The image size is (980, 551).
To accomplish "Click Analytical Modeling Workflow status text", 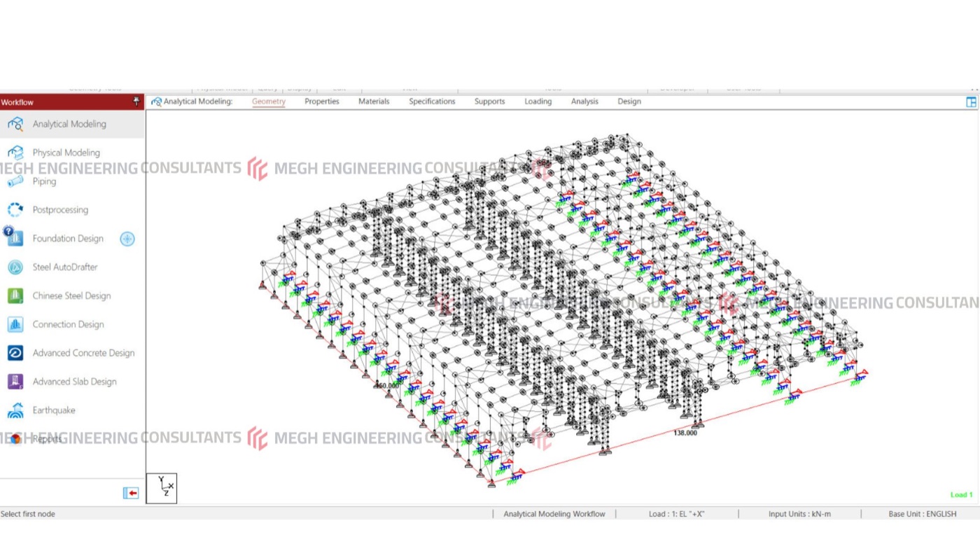I will [x=554, y=514].
